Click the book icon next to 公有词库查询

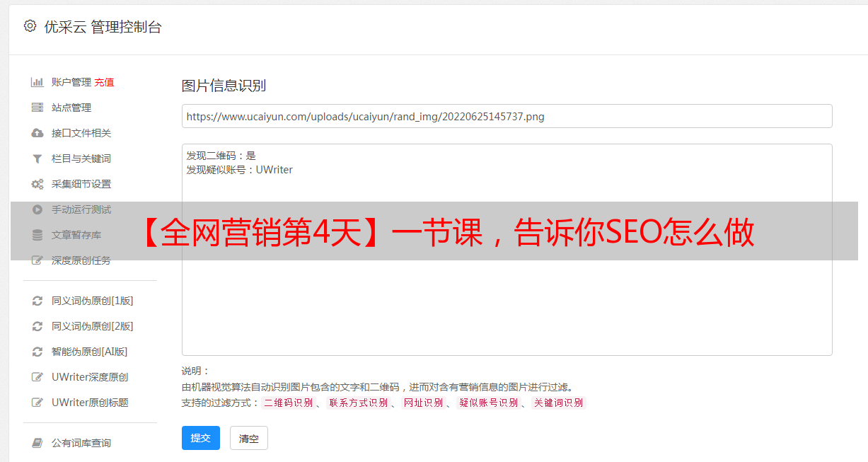[37, 443]
